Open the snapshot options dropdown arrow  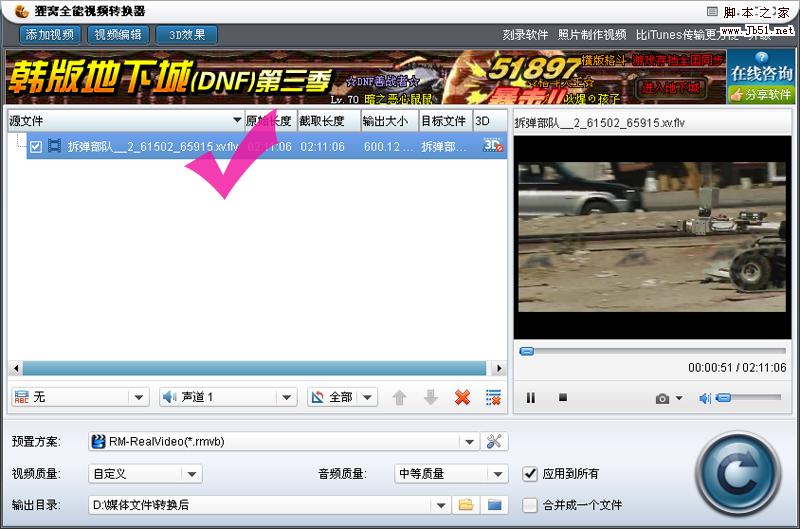tap(679, 398)
